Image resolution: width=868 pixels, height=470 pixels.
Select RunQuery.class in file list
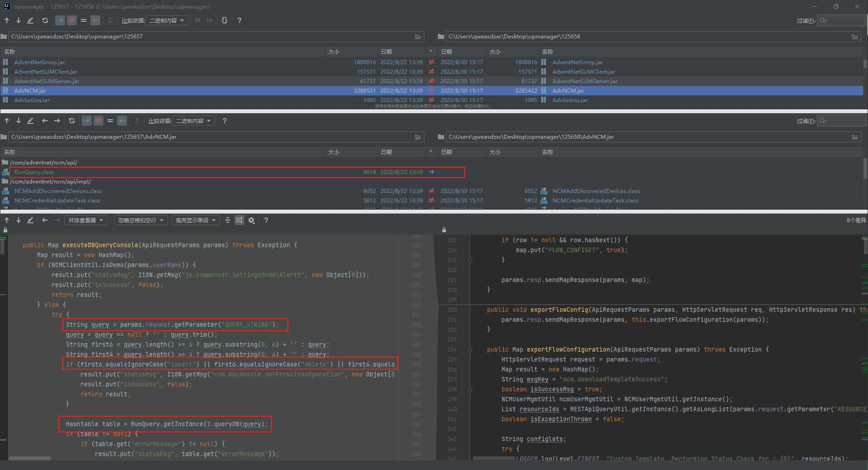pyautogui.click(x=34, y=172)
